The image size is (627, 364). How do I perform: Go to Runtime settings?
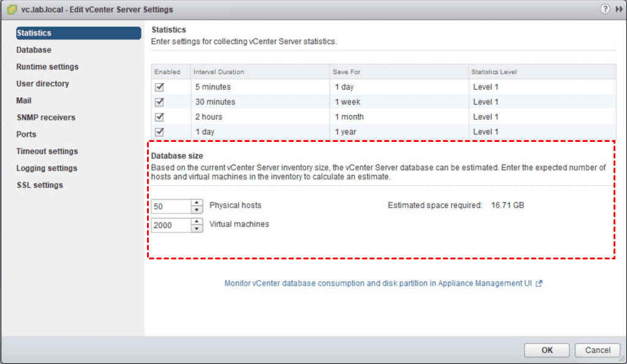47,67
